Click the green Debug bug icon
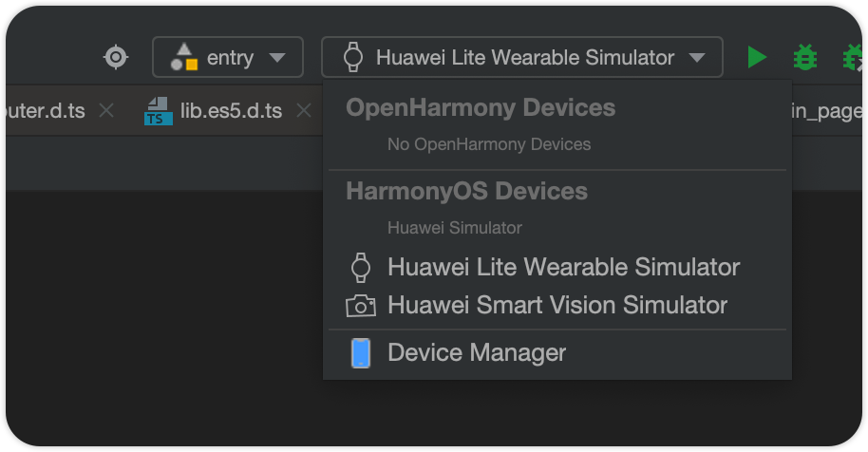Viewport: 868px width, 452px height. (805, 58)
